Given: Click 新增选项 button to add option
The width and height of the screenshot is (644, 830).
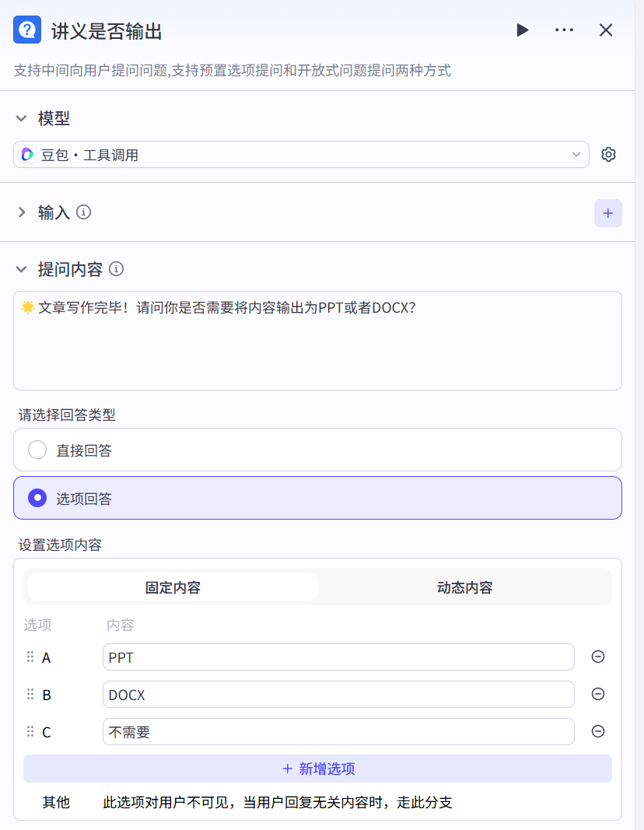Looking at the screenshot, I should pyautogui.click(x=317, y=769).
